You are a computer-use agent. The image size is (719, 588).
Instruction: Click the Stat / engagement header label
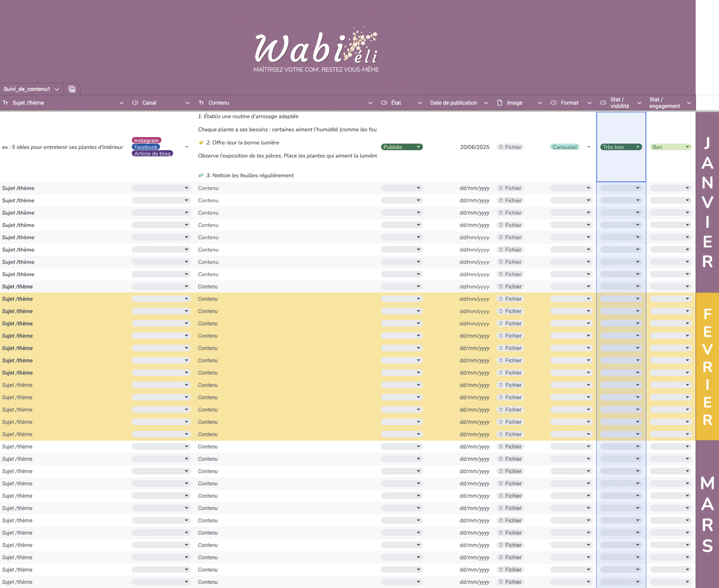click(x=664, y=103)
